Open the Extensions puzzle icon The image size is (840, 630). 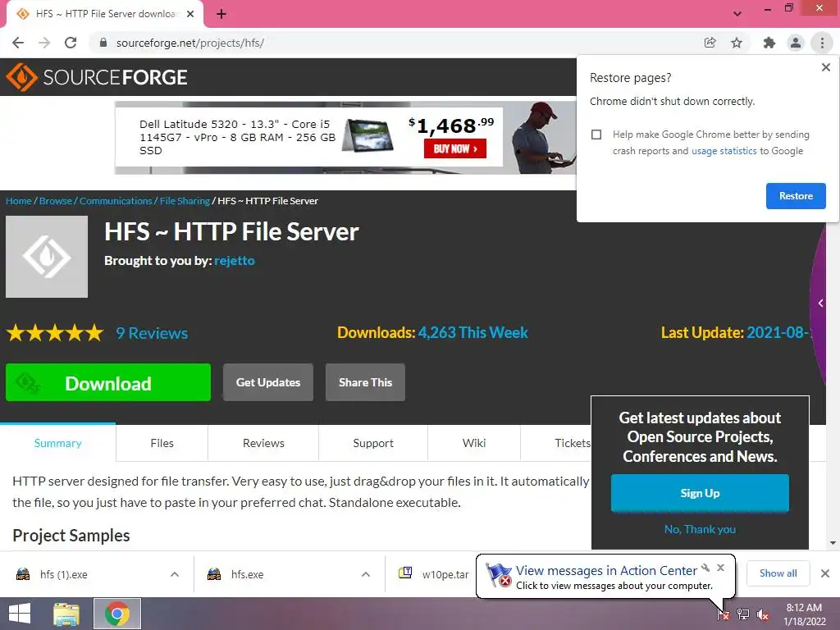click(769, 43)
